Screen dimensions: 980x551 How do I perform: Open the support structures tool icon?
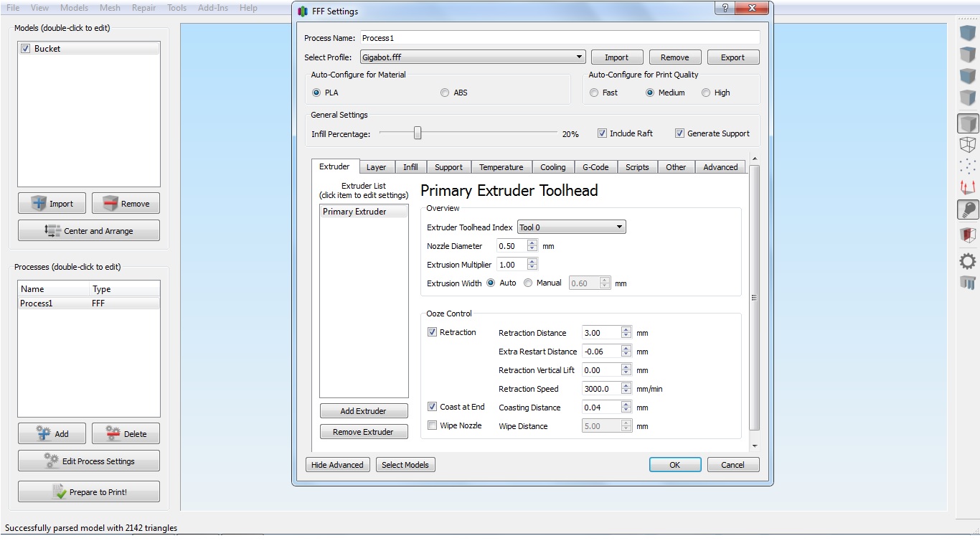click(968, 283)
